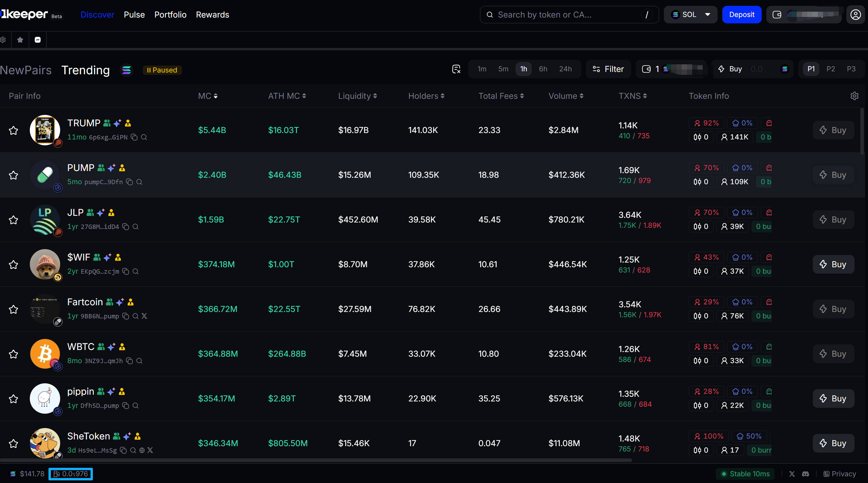Sort by the Holders column
Viewport: 868px width, 483px height.
(x=426, y=96)
